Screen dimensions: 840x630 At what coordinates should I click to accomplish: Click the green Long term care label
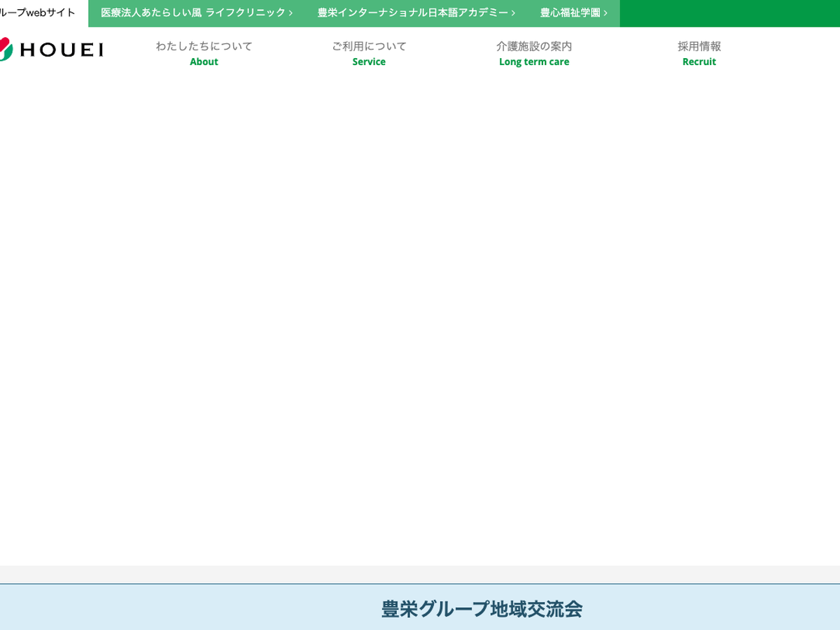534,62
